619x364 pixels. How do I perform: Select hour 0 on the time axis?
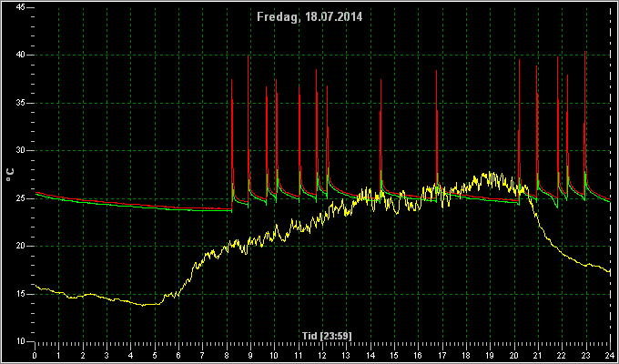(x=35, y=355)
